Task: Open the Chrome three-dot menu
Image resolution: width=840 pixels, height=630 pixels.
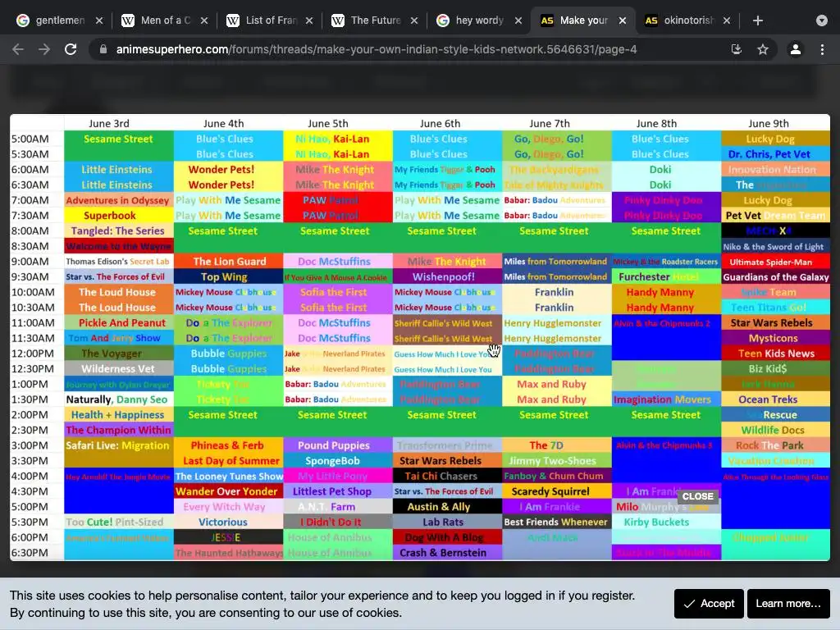Action: click(x=822, y=49)
